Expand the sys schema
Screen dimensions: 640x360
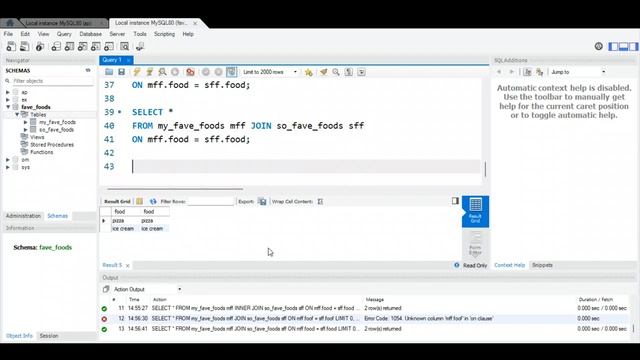coord(8,167)
